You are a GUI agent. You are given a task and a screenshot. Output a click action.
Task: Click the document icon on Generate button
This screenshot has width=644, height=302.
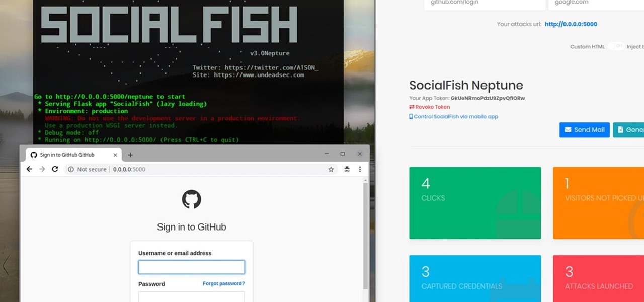[621, 130]
